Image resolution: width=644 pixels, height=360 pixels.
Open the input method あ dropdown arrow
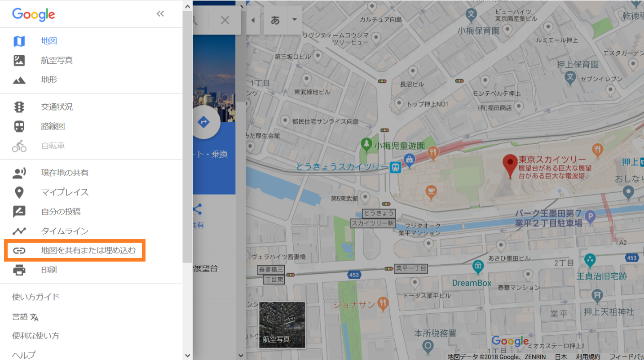(x=295, y=20)
